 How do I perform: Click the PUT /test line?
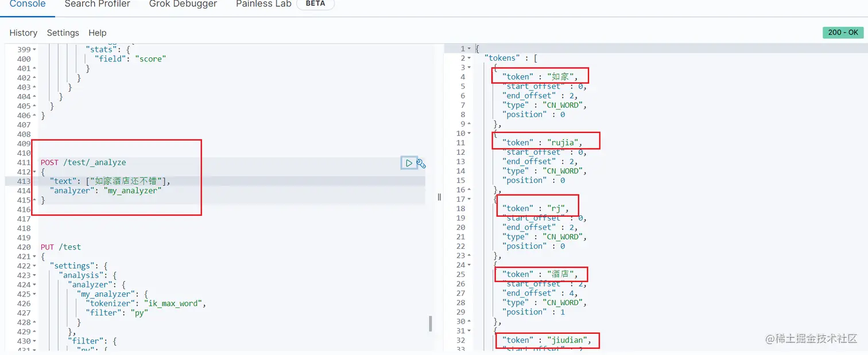pyautogui.click(x=61, y=247)
